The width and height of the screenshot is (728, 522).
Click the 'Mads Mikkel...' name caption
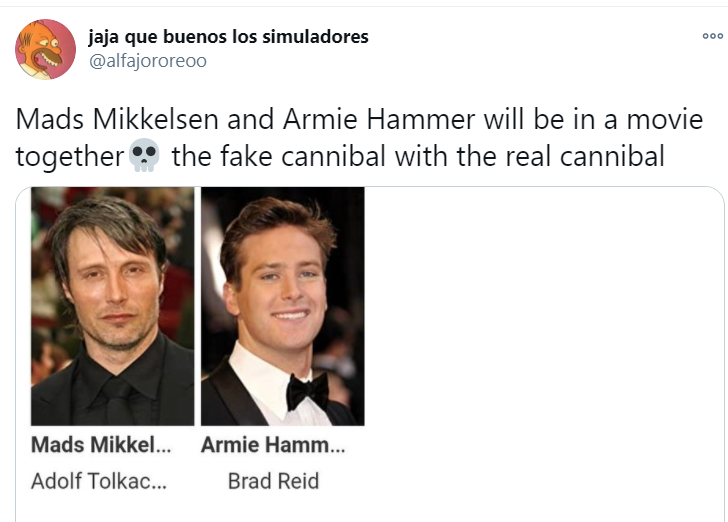point(101,444)
